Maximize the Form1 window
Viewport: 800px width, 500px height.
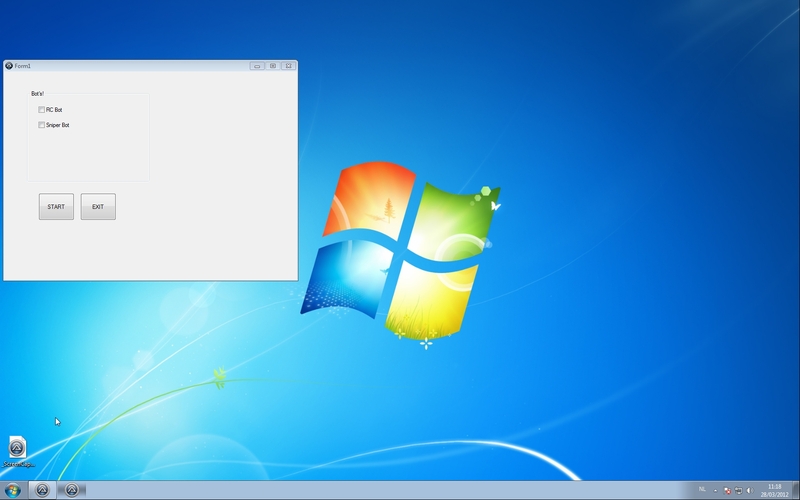click(273, 66)
